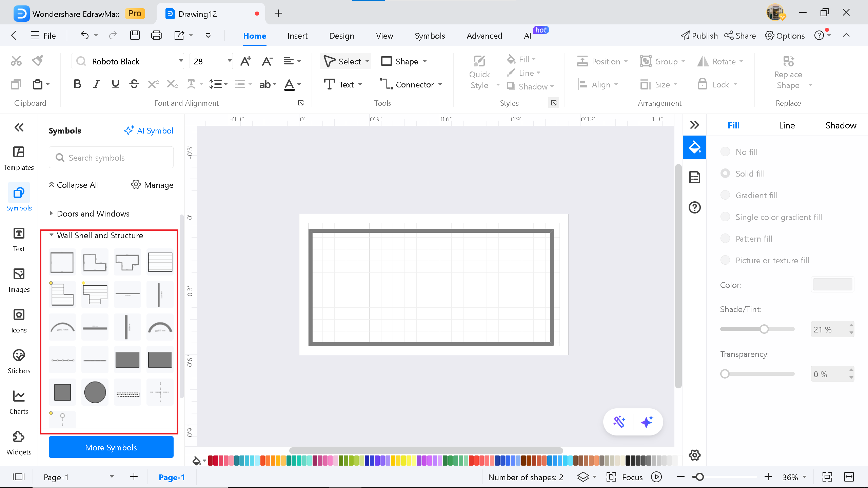The image size is (868, 488).
Task: Open Widgets in the left sidebar
Action: 19,443
